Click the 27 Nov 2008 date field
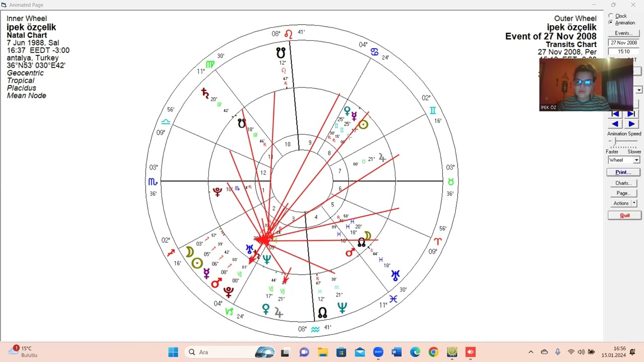The image size is (644, 362). [624, 43]
